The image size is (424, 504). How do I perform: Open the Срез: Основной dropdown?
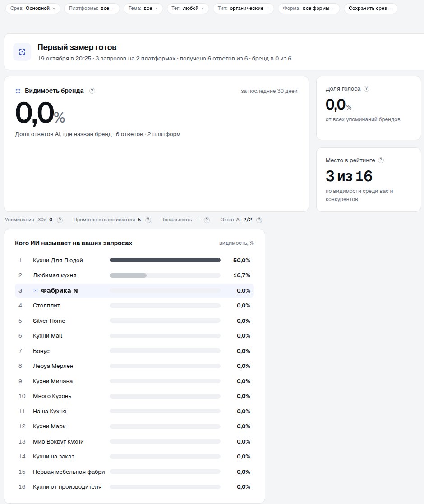(33, 9)
